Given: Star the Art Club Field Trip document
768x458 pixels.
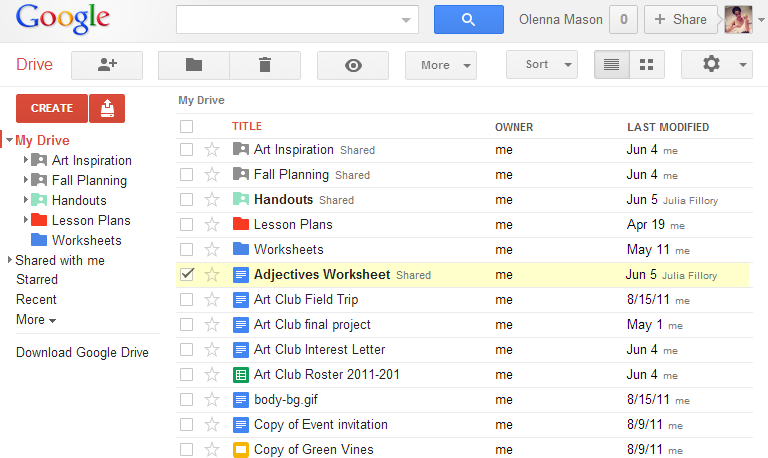Looking at the screenshot, I should point(211,300).
